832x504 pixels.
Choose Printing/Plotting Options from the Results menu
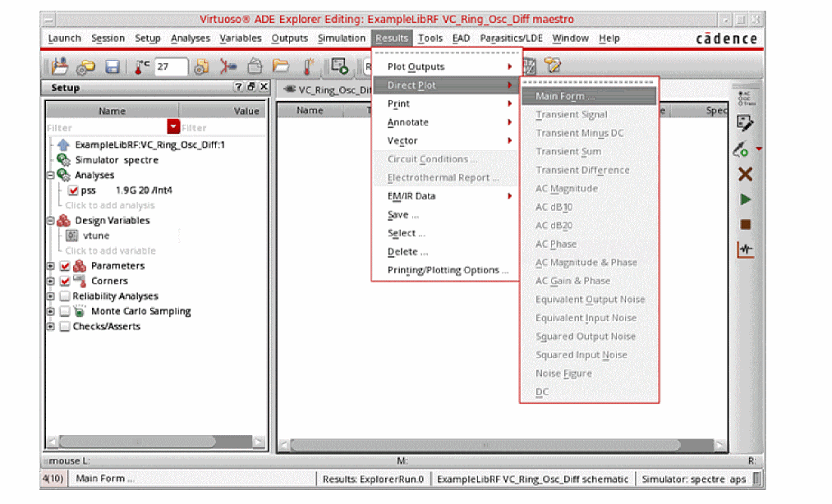[447, 270]
